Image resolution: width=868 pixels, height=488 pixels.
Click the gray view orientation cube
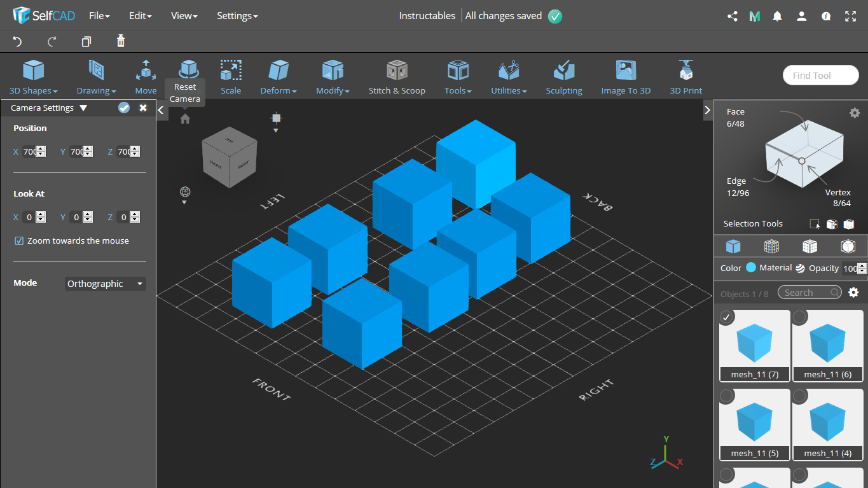230,157
